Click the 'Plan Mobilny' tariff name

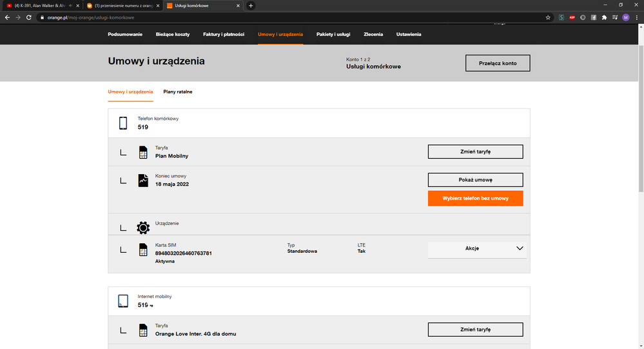click(171, 156)
